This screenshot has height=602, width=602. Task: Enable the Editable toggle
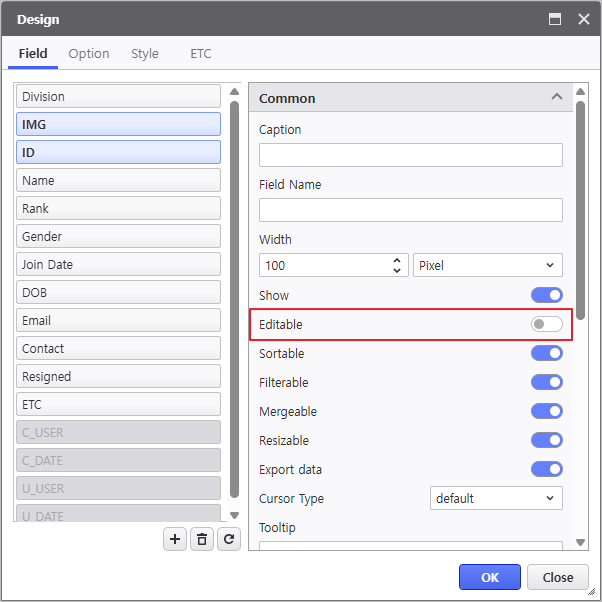coord(546,324)
